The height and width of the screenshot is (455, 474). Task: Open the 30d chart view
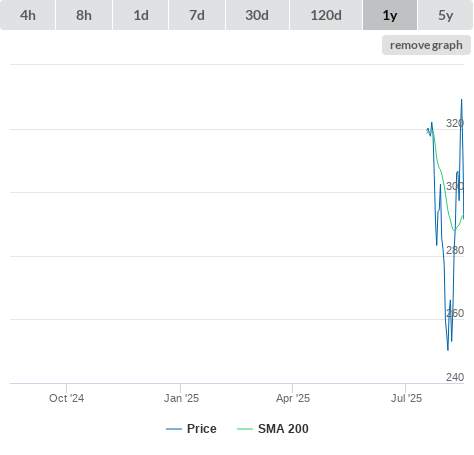click(x=257, y=15)
